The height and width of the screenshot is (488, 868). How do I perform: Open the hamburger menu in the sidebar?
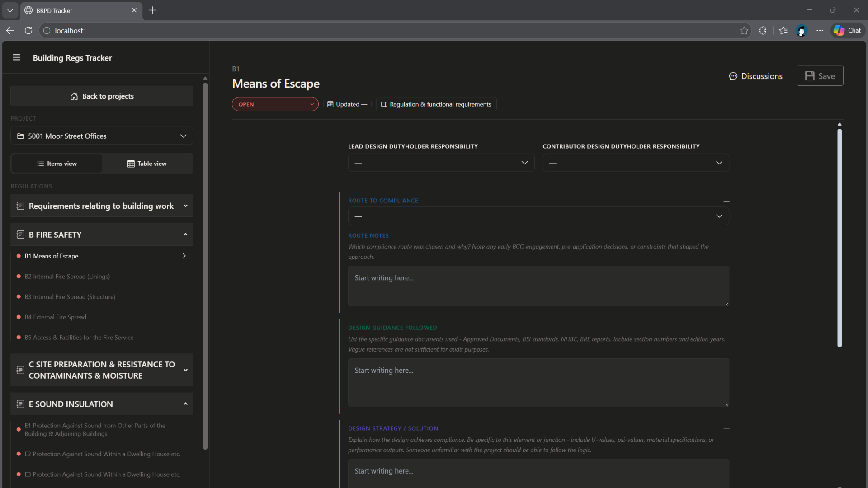pyautogui.click(x=16, y=57)
